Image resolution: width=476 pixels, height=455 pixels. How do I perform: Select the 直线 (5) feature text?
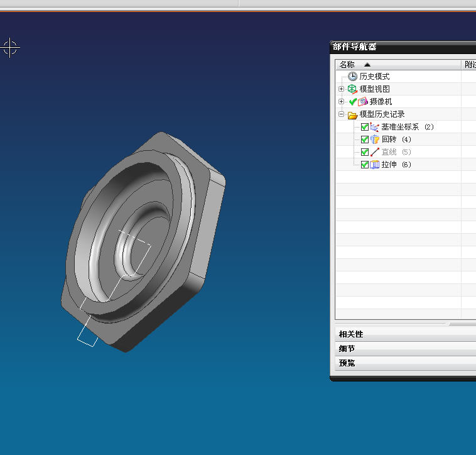[396, 152]
